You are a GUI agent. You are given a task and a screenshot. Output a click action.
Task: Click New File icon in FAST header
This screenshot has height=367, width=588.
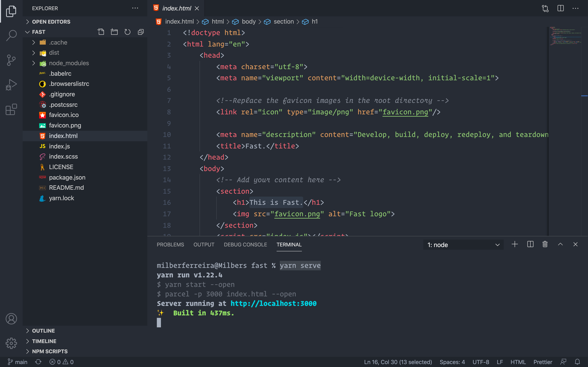click(101, 32)
